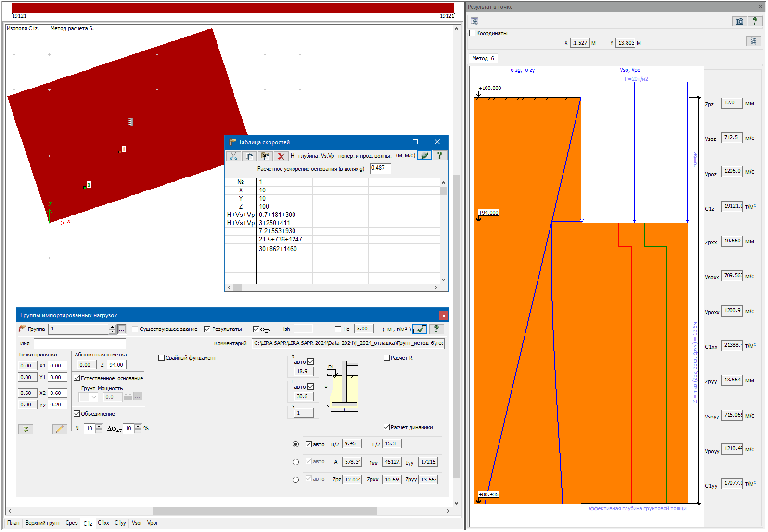
Task: Click the paste icon in Таблица скоростей toolbar
Action: (265, 156)
